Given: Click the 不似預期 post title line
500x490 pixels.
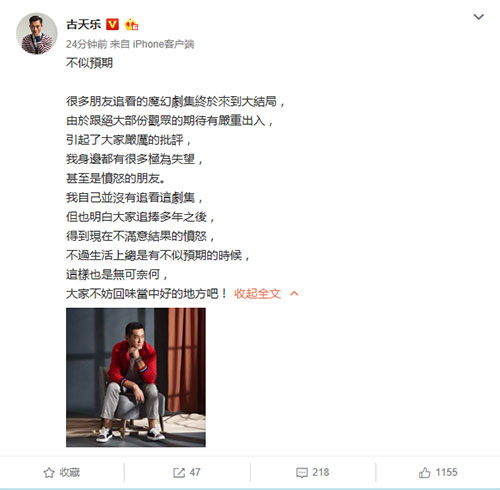Looking at the screenshot, I should 89,63.
